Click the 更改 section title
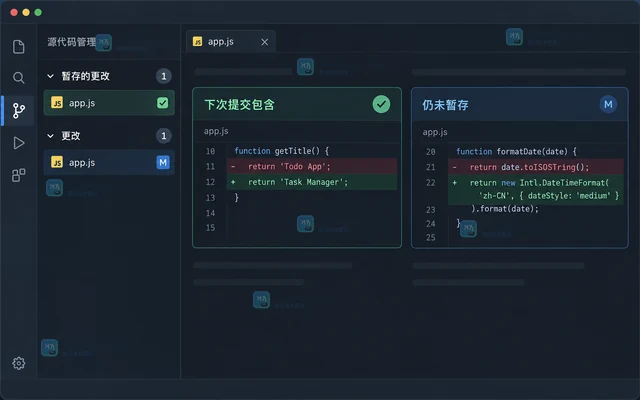The width and height of the screenshot is (640, 400). coord(71,136)
